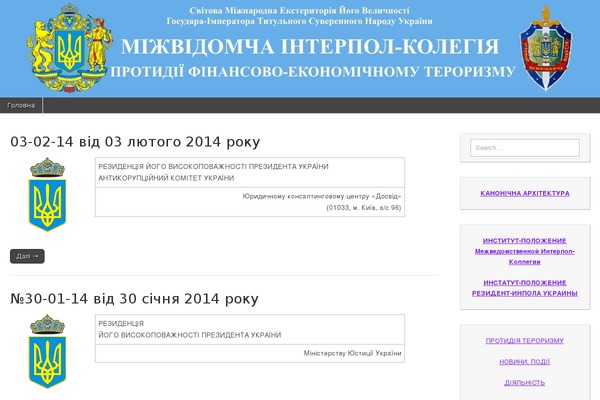Click the large Ukrainian coat of arms logo
Image resolution: width=600 pixels, height=400 pixels.
(70, 48)
